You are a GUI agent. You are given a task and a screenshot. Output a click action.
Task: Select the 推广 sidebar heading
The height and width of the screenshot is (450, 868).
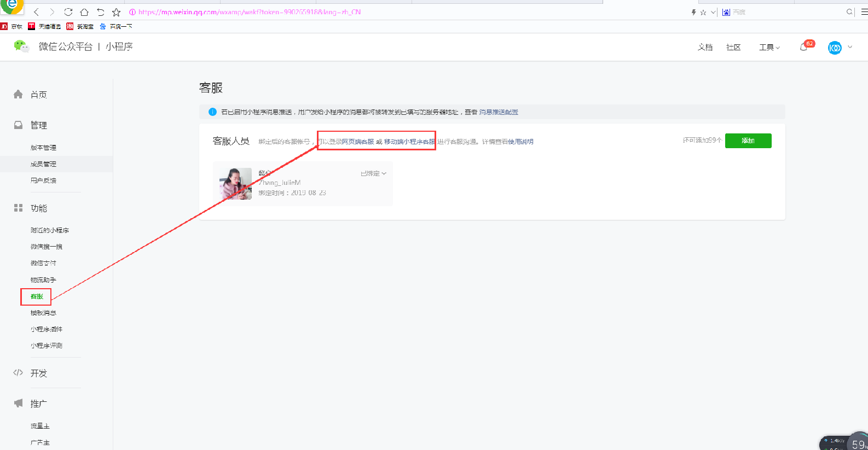(39, 404)
